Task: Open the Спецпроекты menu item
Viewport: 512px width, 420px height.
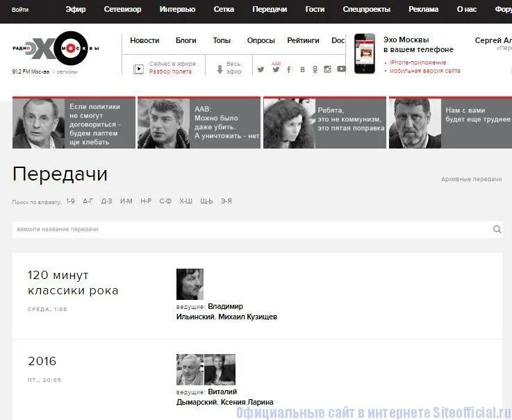Action: [x=366, y=10]
